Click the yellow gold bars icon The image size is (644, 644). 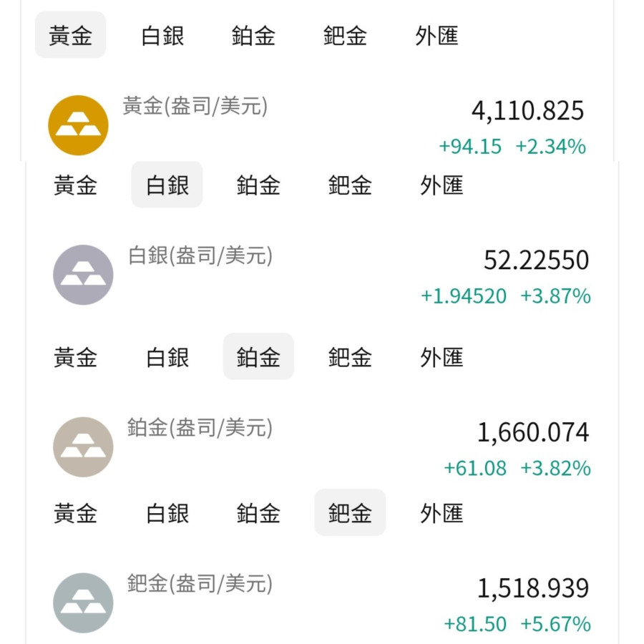click(x=78, y=125)
